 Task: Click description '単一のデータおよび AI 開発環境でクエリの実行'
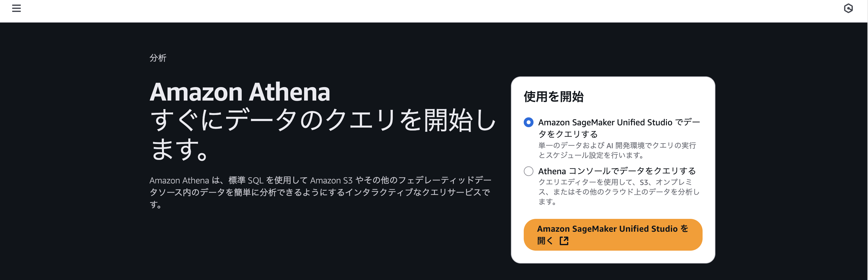617,146
